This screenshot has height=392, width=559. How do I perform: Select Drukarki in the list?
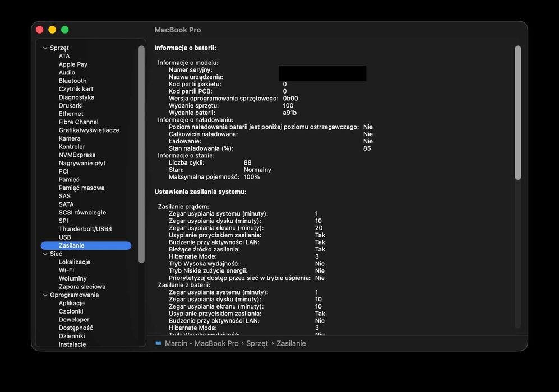[x=71, y=105]
